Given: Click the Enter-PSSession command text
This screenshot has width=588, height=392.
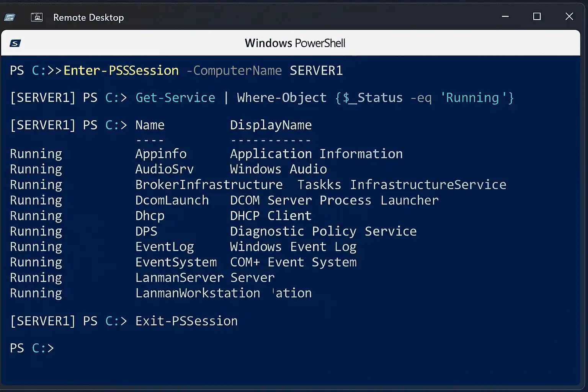Looking at the screenshot, I should (x=121, y=70).
